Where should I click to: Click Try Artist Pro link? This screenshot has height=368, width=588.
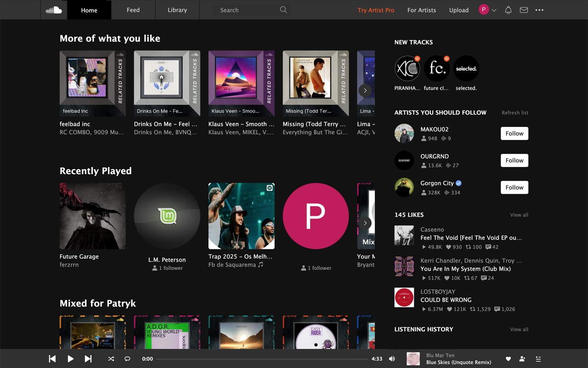tap(376, 10)
